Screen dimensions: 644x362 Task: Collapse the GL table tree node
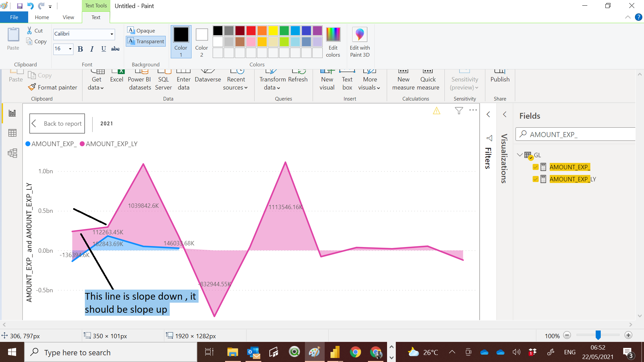point(520,155)
